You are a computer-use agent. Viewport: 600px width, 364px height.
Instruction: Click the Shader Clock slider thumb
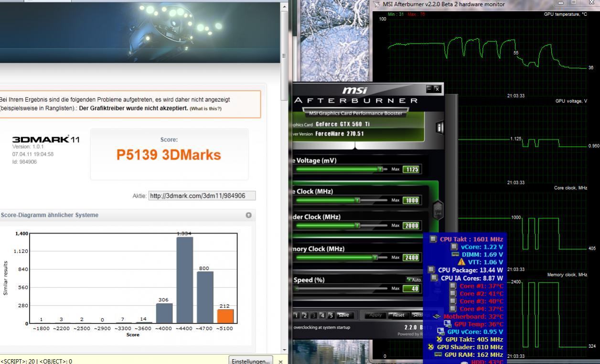tap(357, 225)
